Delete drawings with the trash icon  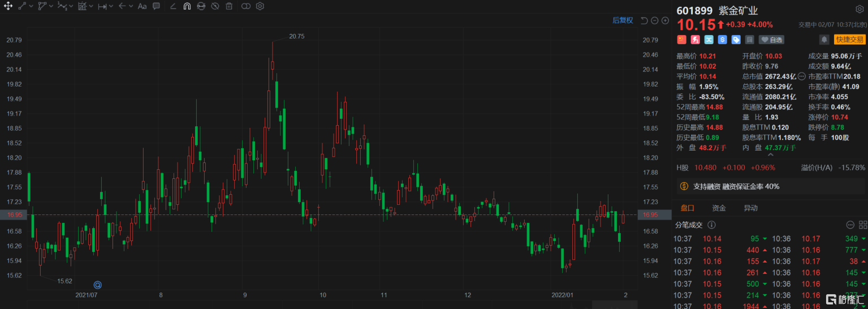tap(229, 6)
